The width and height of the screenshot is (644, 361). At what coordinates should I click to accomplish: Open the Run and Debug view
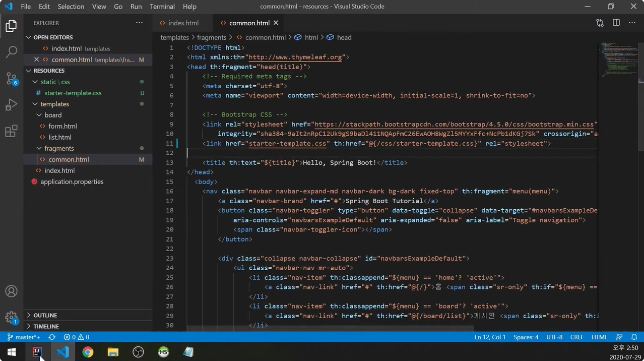[x=11, y=105]
